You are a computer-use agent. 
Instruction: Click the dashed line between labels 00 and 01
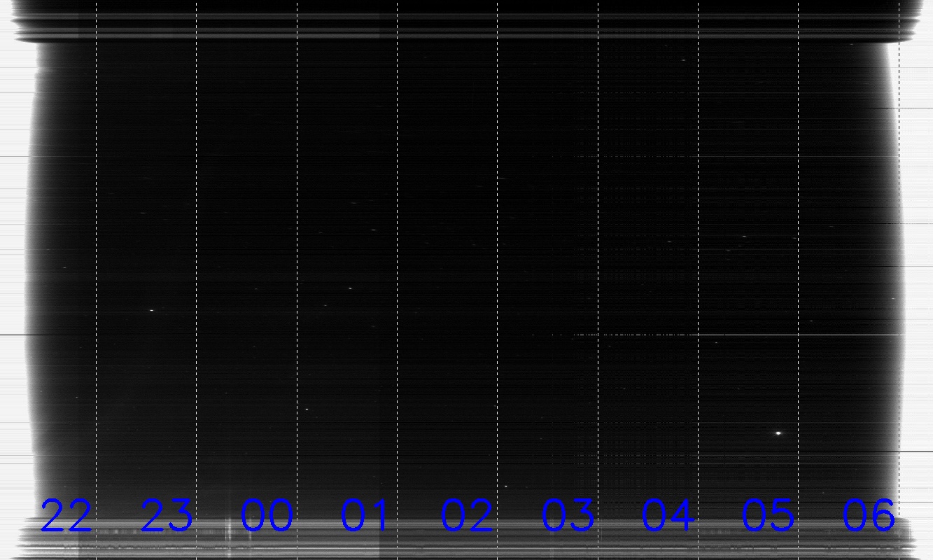(297, 280)
